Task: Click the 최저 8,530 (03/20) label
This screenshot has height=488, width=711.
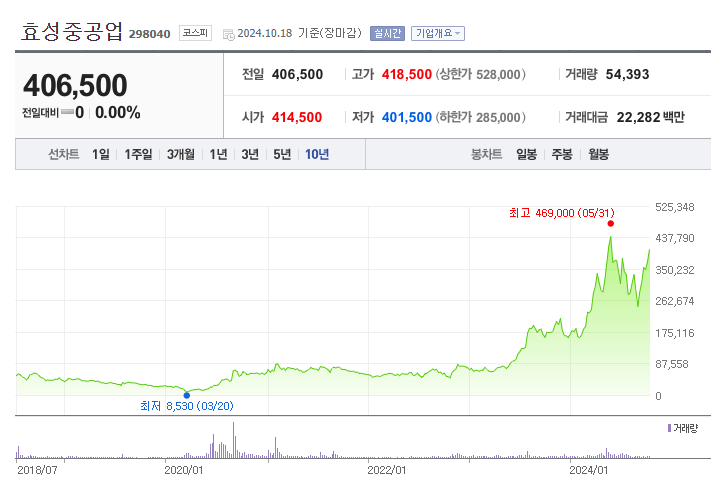Action: (187, 406)
